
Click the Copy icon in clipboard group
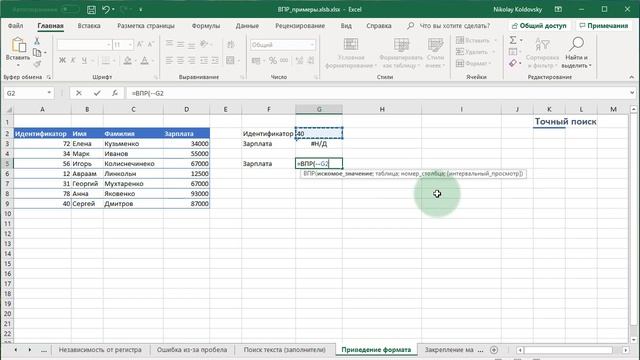pyautogui.click(x=37, y=52)
